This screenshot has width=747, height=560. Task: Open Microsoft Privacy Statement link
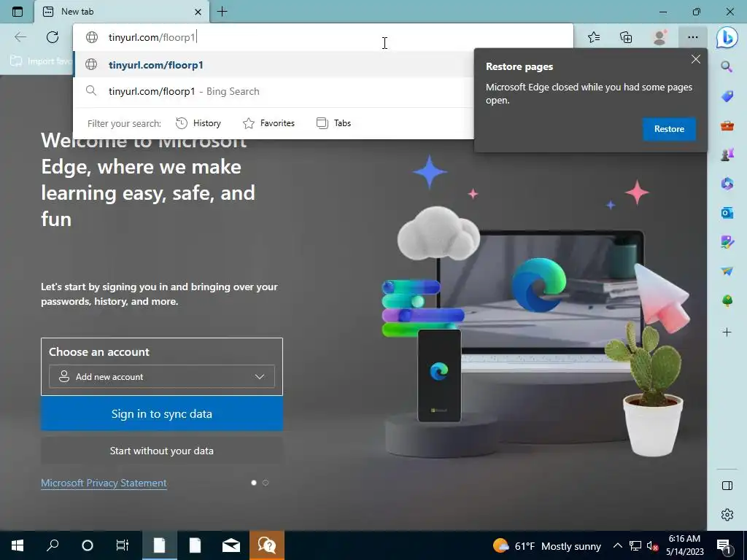104,483
